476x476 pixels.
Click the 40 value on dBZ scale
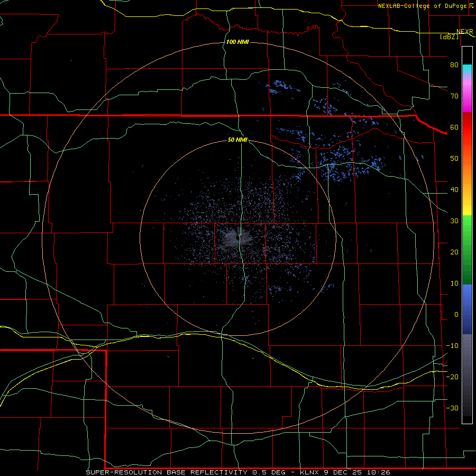tap(454, 190)
